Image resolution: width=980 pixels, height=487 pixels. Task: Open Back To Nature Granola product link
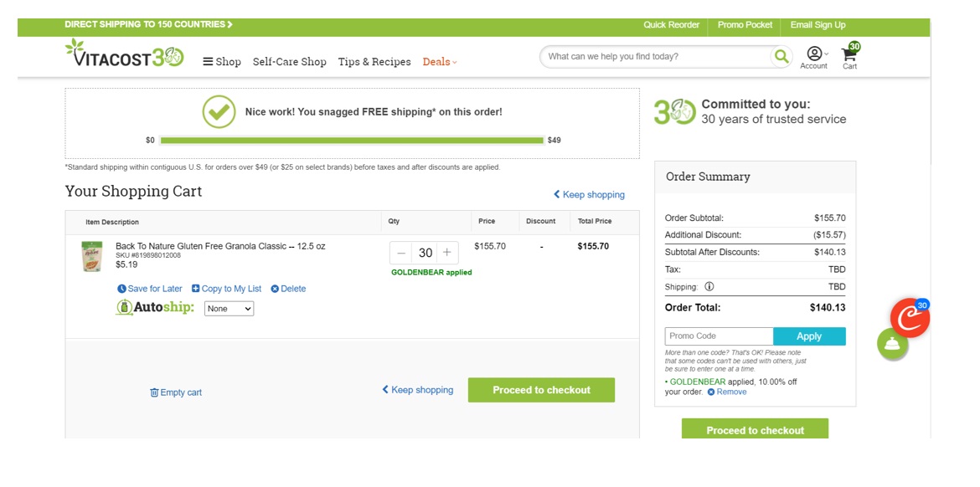(x=220, y=246)
